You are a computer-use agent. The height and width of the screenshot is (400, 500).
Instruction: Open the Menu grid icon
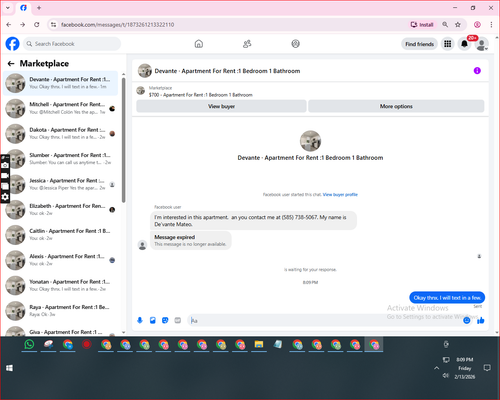point(448,44)
